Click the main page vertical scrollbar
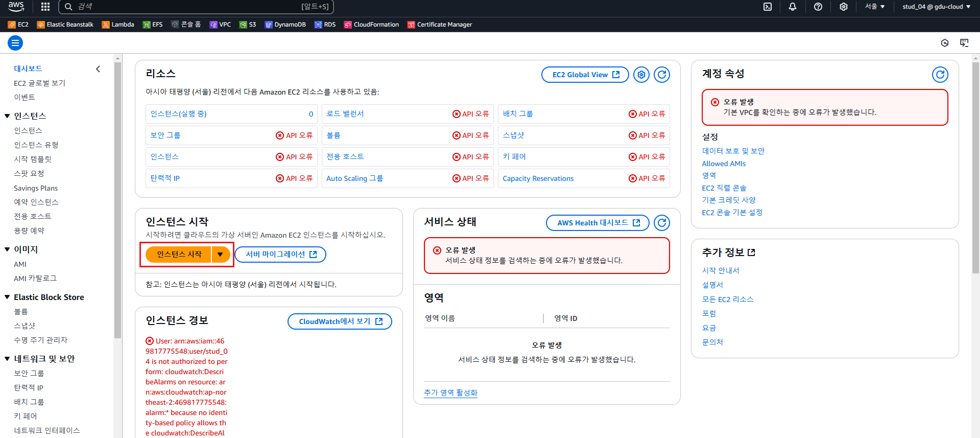Image resolution: width=980 pixels, height=438 pixels. [x=975, y=169]
